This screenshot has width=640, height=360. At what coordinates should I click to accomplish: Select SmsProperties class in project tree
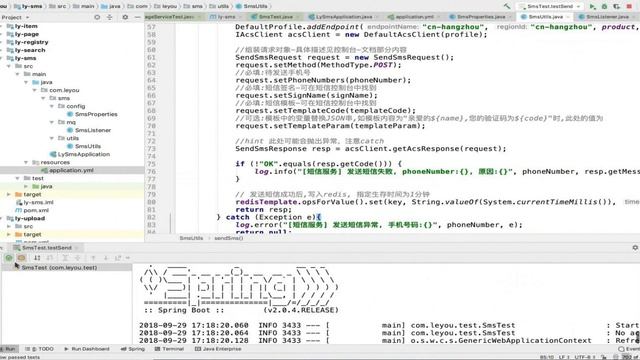coord(92,114)
